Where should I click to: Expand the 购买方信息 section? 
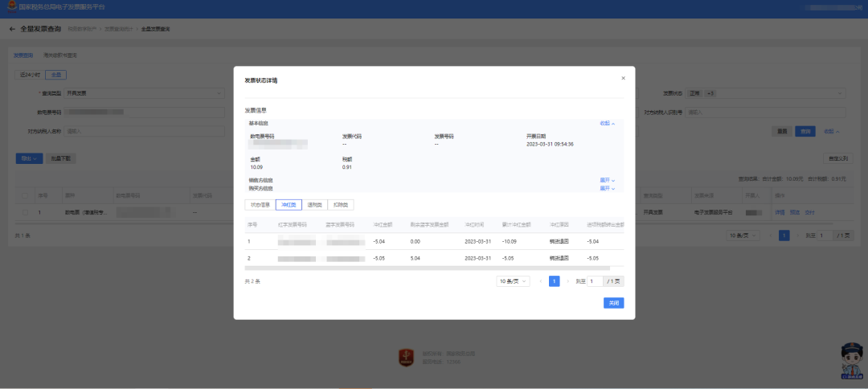click(608, 188)
